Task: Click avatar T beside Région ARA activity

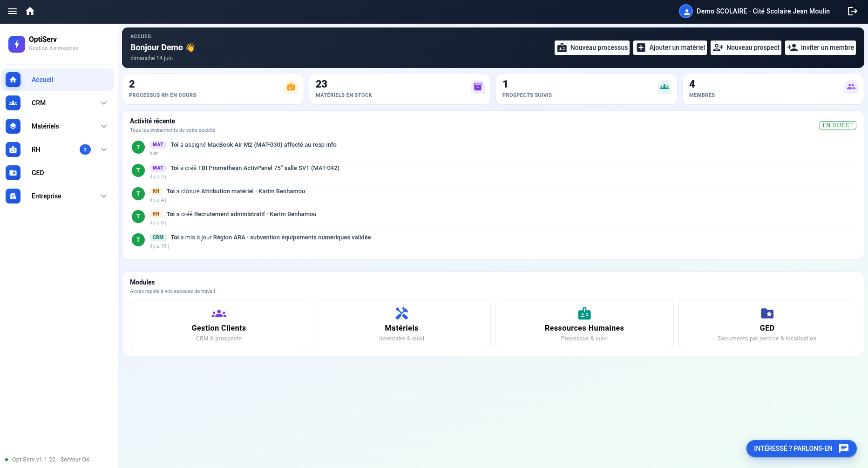Action: (138, 240)
